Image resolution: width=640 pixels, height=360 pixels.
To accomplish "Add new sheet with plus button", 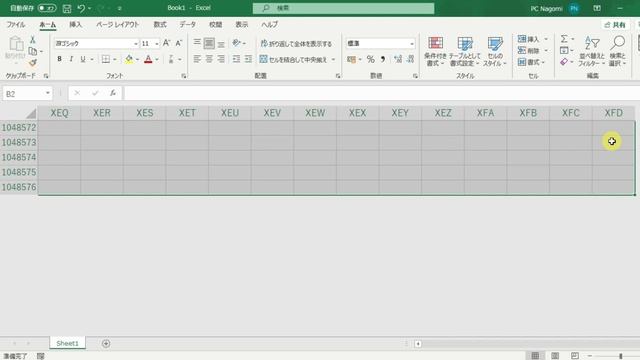I will (x=106, y=344).
